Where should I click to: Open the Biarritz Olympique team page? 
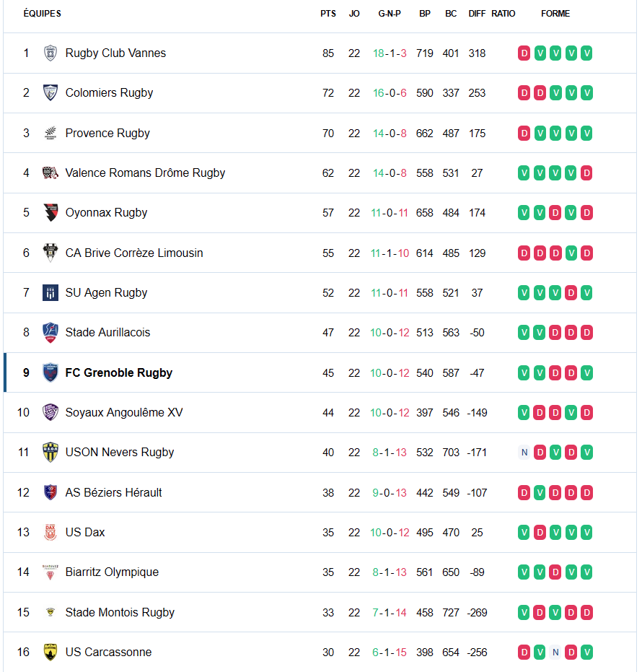click(112, 572)
